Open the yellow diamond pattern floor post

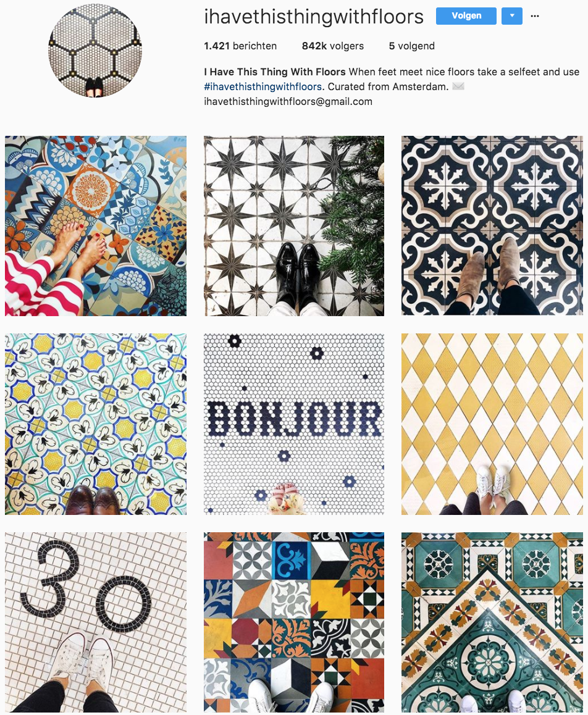(492, 424)
